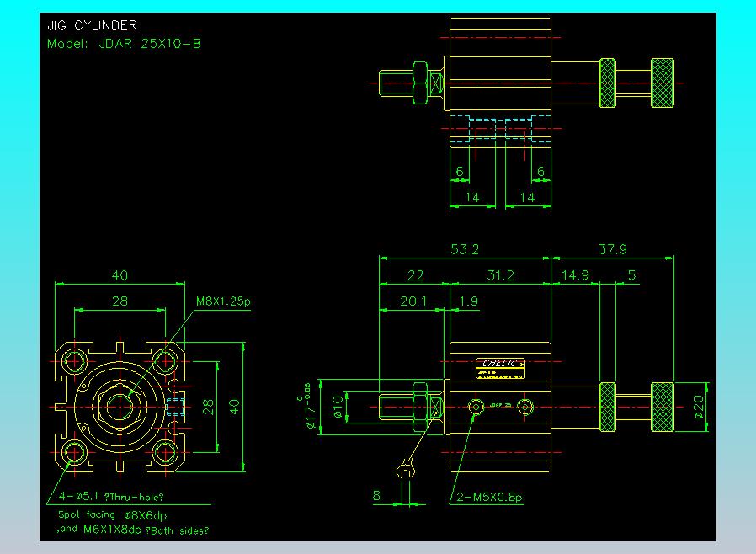Select the M8X1.25p thread callout
Screen dimensions: 756x554
point(223,301)
